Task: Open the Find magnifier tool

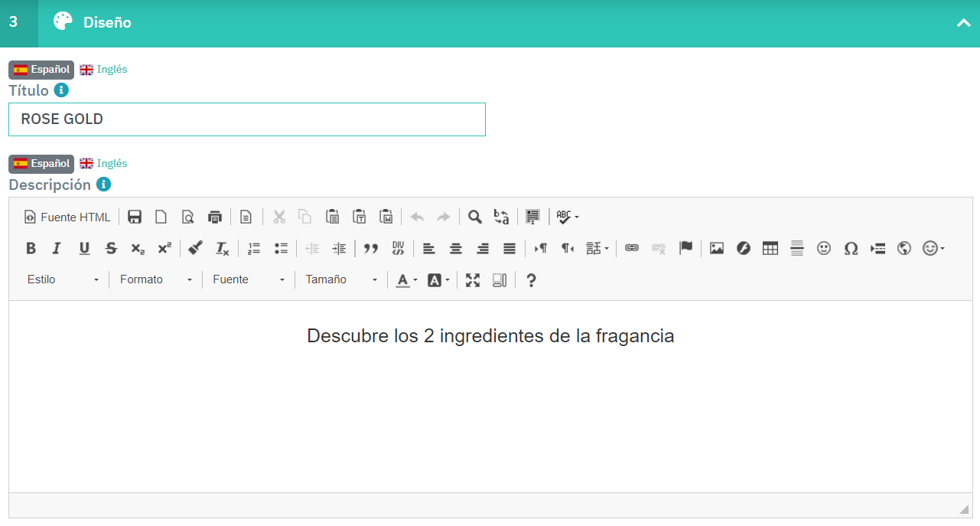Action: 475,217
